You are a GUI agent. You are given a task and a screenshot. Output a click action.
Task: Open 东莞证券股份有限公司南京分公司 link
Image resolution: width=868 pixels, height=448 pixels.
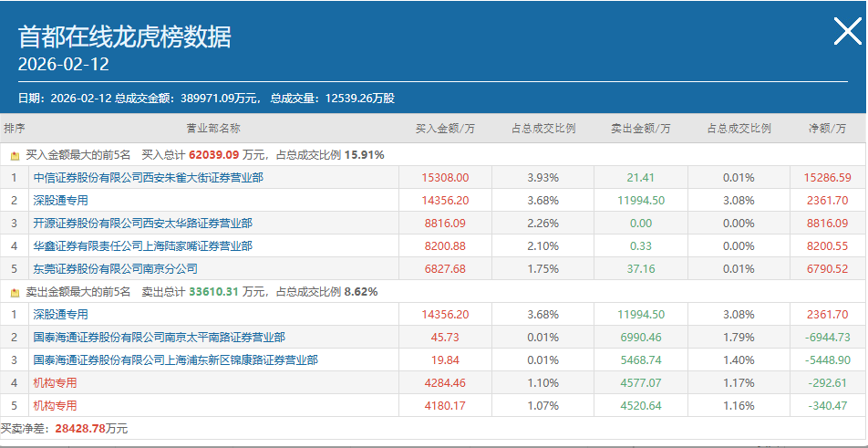pyautogui.click(x=115, y=269)
